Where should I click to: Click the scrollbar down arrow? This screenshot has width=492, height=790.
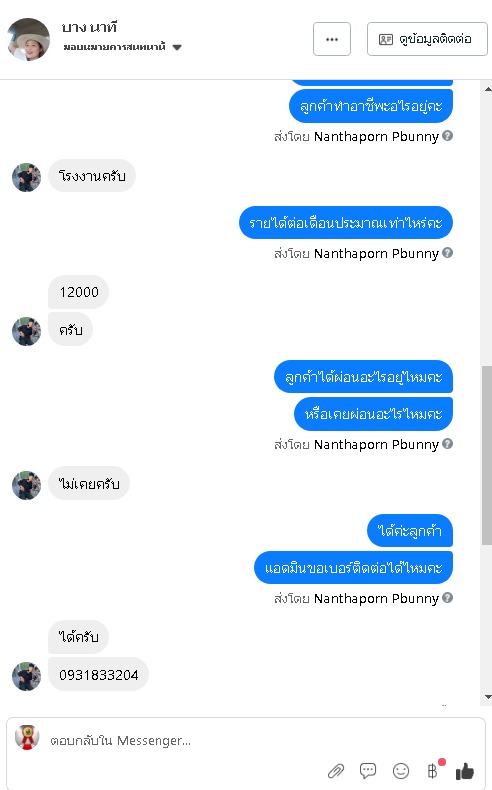487,697
